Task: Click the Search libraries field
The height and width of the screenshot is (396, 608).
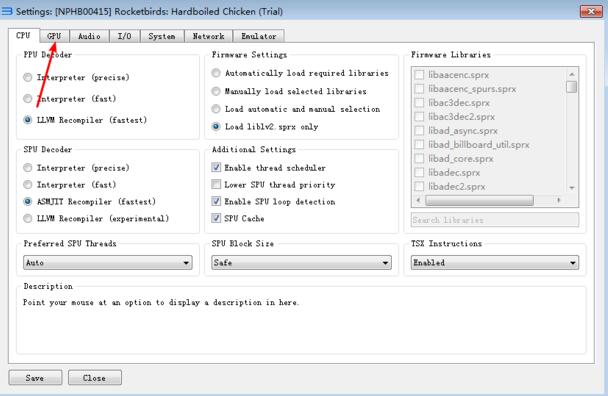Action: tap(495, 220)
